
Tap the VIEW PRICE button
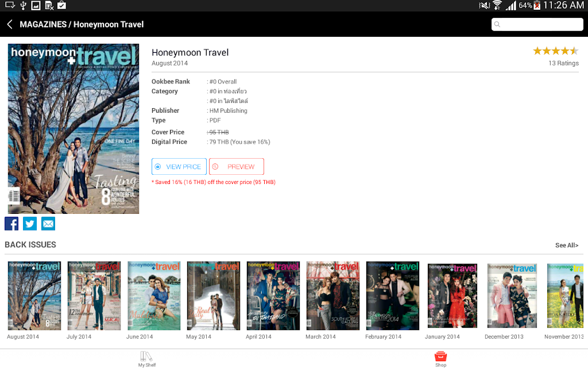click(x=179, y=166)
